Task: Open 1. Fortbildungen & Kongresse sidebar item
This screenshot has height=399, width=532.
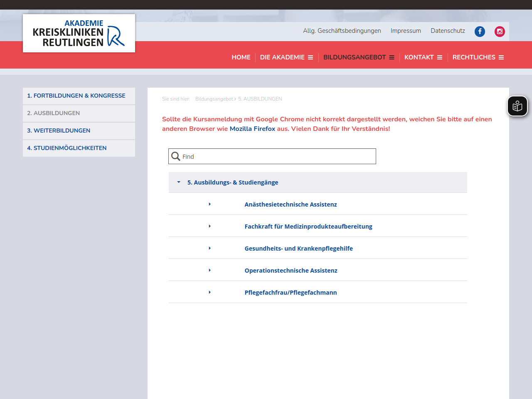Action: (x=76, y=96)
